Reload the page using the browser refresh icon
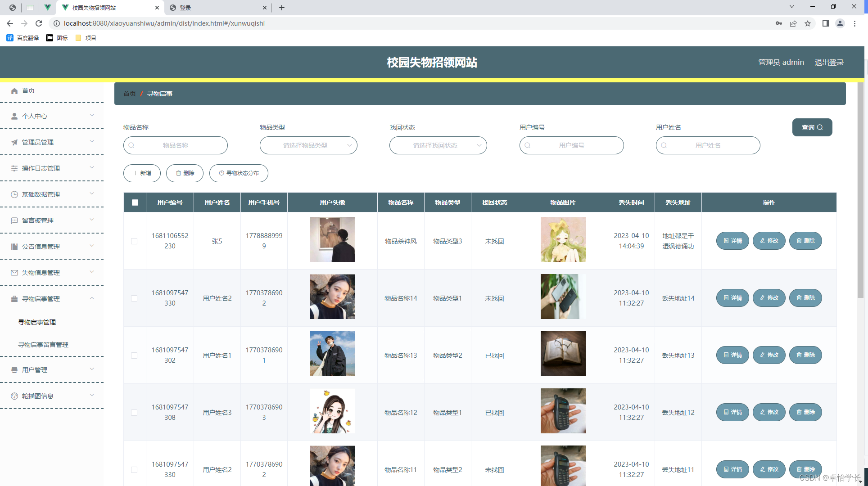 (39, 23)
